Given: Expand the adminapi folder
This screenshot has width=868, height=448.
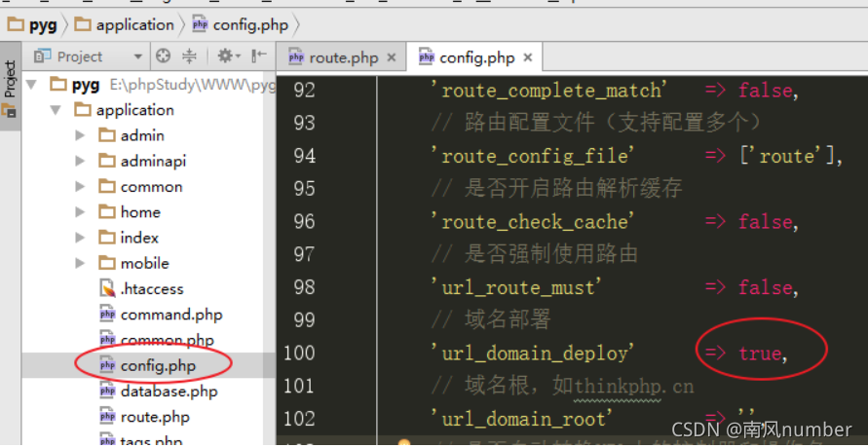Looking at the screenshot, I should pos(80,161).
